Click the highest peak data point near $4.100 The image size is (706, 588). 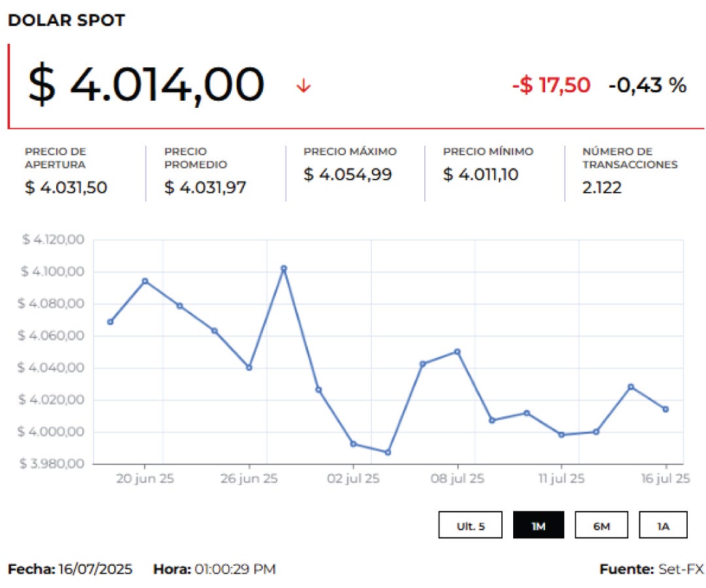(284, 269)
